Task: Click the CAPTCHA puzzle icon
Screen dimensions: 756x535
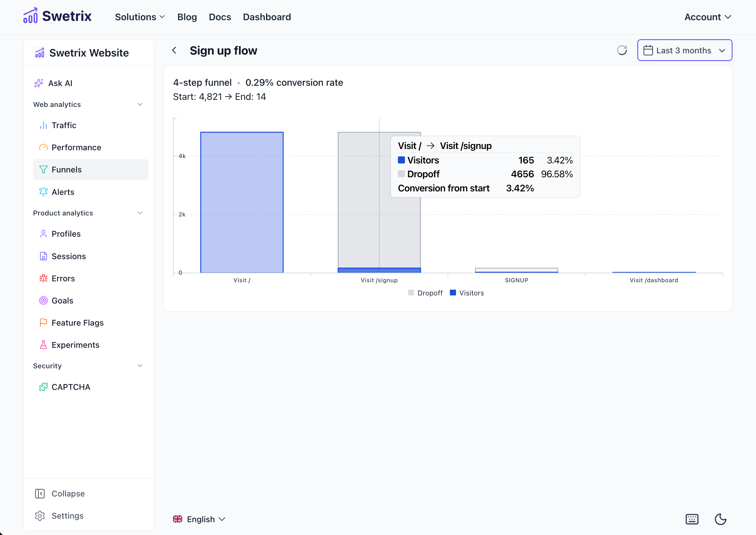Action: 43,387
